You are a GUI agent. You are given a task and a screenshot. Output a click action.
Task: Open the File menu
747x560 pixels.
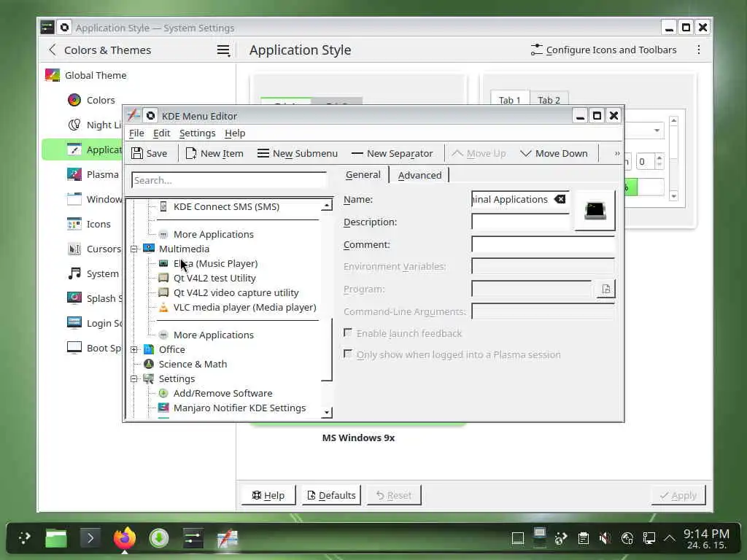[136, 133]
